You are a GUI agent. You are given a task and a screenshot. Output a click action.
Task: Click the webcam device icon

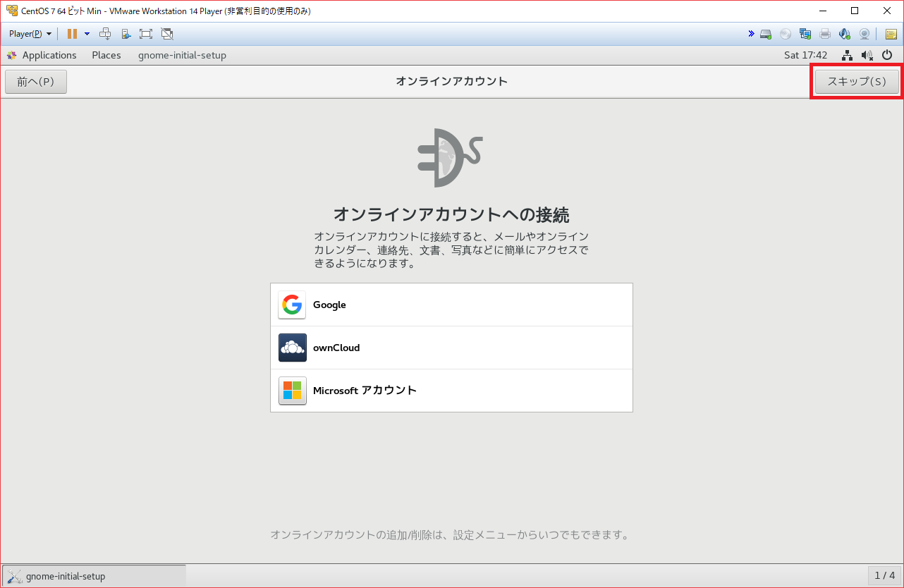(865, 34)
